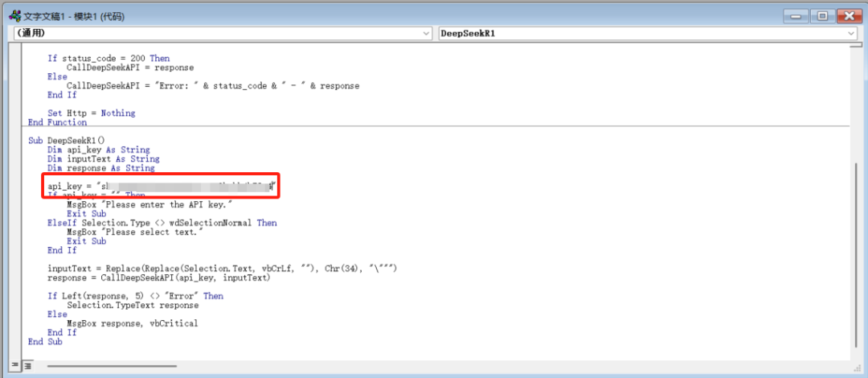Viewport: 868px width, 378px height.
Task: Switch to Procedure View at bottom-left
Action: click(x=15, y=366)
